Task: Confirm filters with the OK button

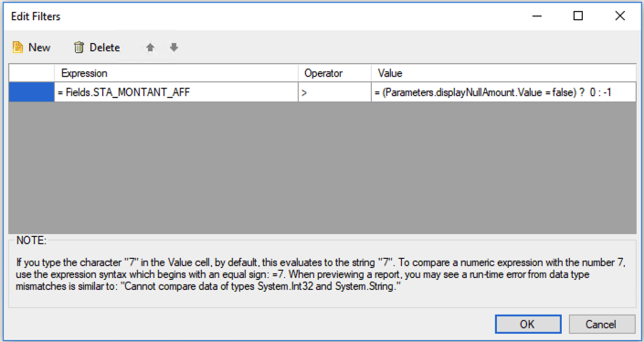Action: tap(528, 325)
